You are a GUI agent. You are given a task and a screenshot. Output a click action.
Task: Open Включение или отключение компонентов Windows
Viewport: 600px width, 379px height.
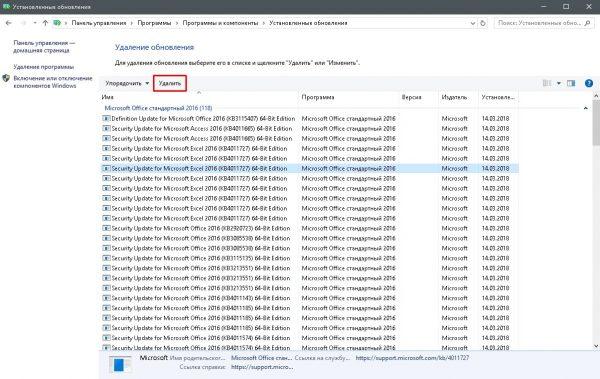(x=53, y=82)
